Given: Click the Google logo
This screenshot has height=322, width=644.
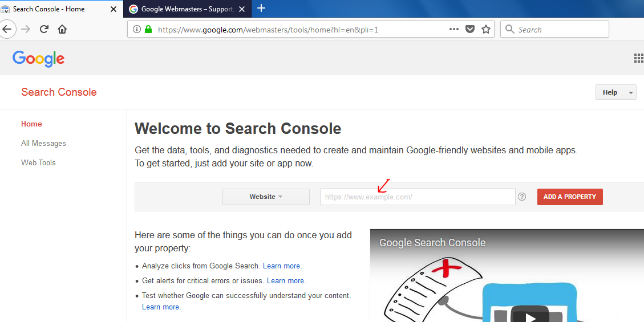Looking at the screenshot, I should [38, 59].
